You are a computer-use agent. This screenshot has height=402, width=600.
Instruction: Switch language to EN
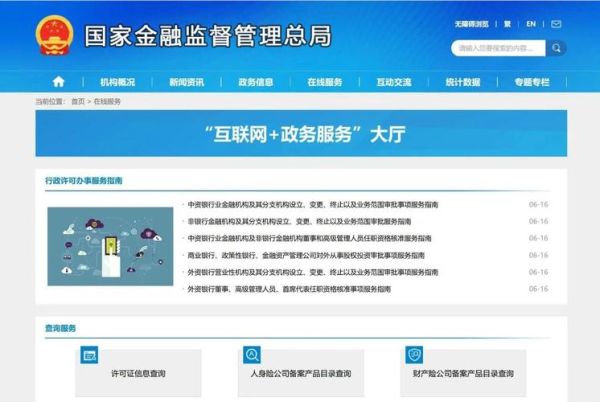(x=531, y=24)
